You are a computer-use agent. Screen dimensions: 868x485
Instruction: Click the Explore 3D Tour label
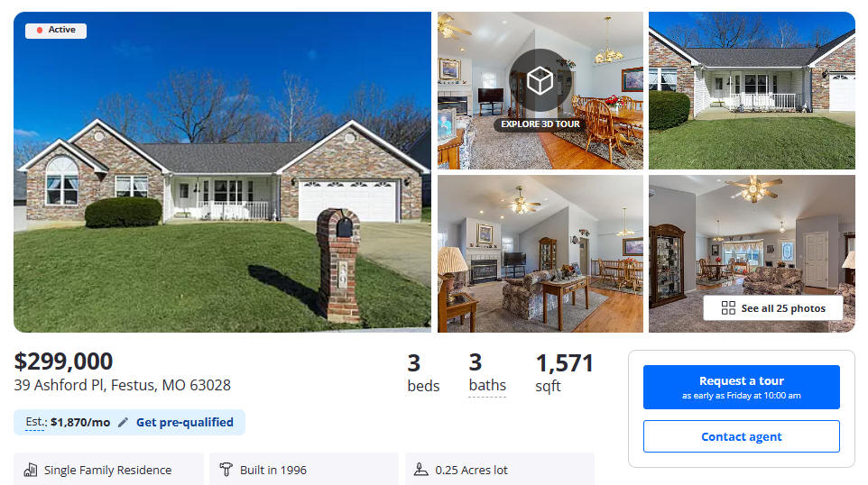(540, 124)
